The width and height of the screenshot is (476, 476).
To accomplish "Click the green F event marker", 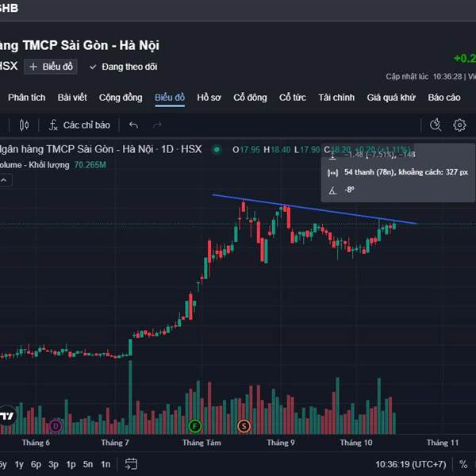I will click(195, 426).
